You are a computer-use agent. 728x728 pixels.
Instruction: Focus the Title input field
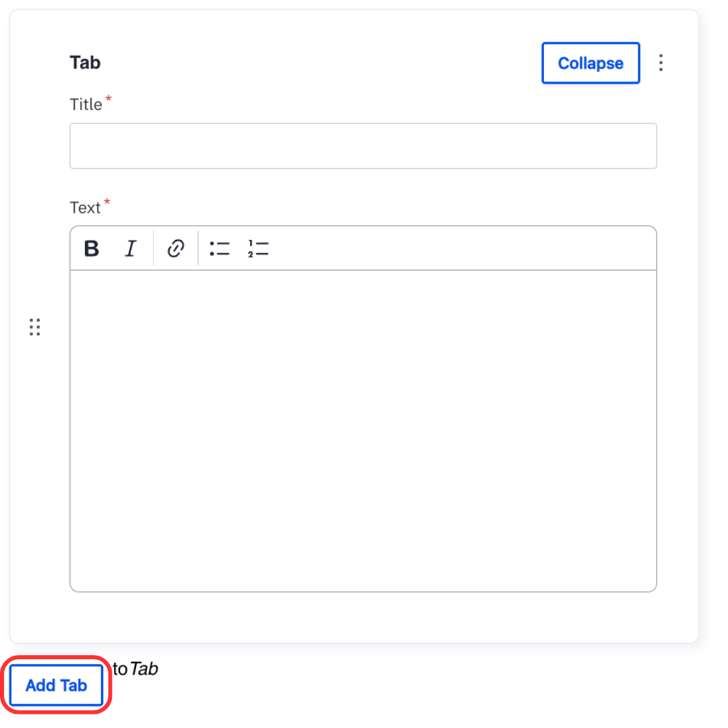[363, 146]
